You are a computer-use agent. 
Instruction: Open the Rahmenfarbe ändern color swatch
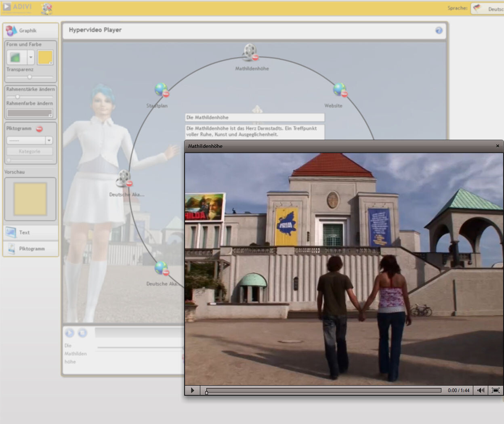click(29, 113)
